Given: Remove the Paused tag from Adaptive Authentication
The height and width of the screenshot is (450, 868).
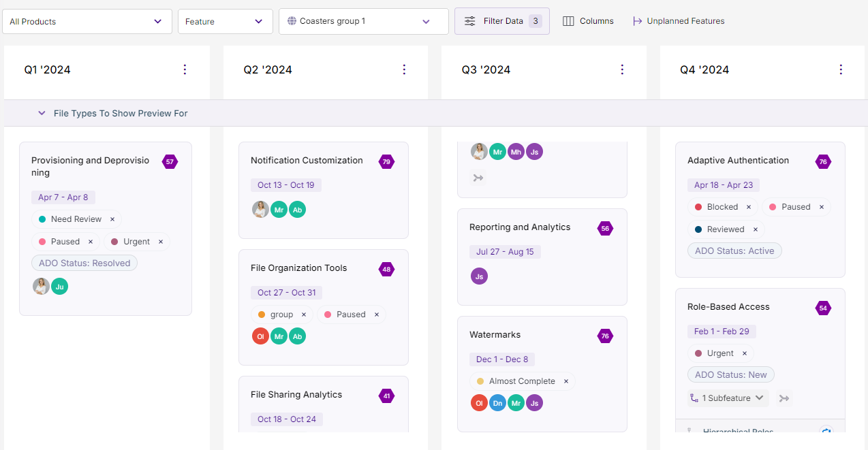Looking at the screenshot, I should pos(822,206).
